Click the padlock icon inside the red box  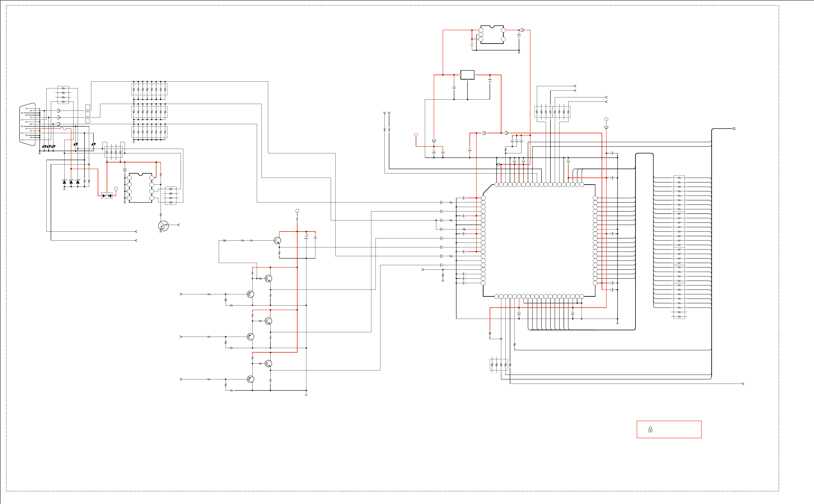[650, 430]
